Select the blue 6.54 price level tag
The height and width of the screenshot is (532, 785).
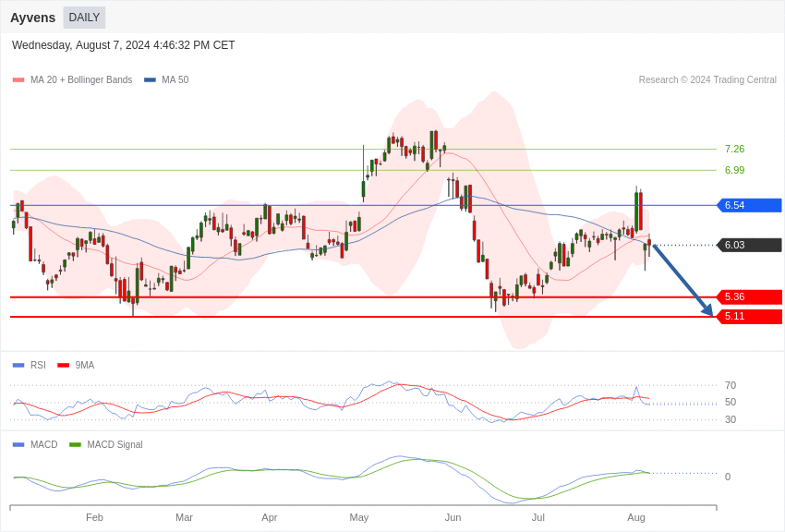(750, 205)
